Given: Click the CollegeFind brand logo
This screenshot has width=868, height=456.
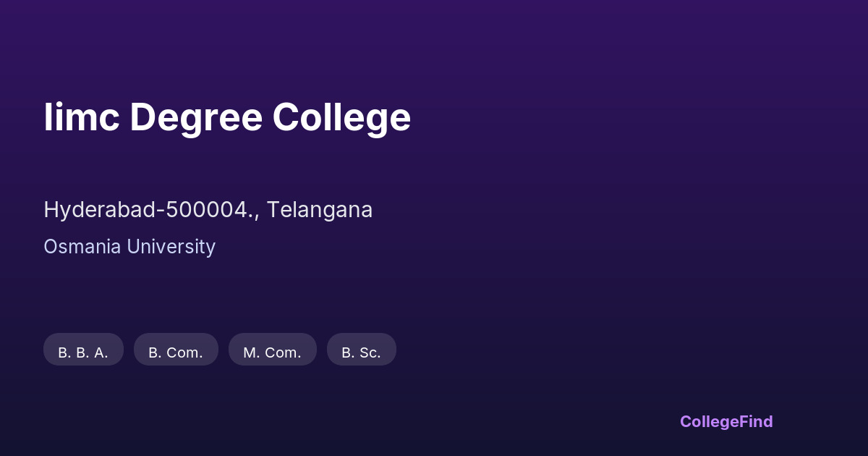Looking at the screenshot, I should tap(726, 421).
